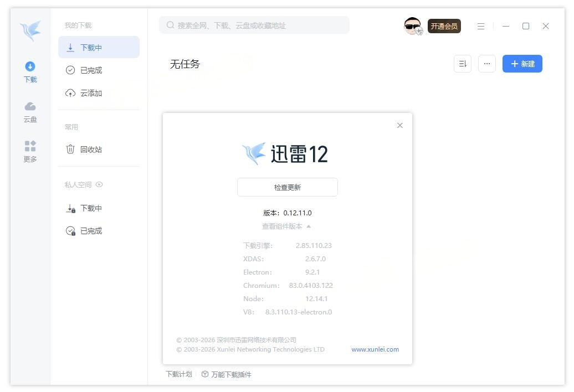Toggle 私人空间 visibility with the eye icon
The height and width of the screenshot is (392, 574).
(100, 184)
